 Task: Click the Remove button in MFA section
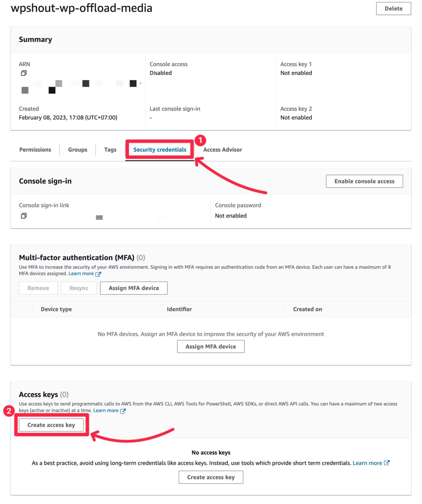[38, 288]
